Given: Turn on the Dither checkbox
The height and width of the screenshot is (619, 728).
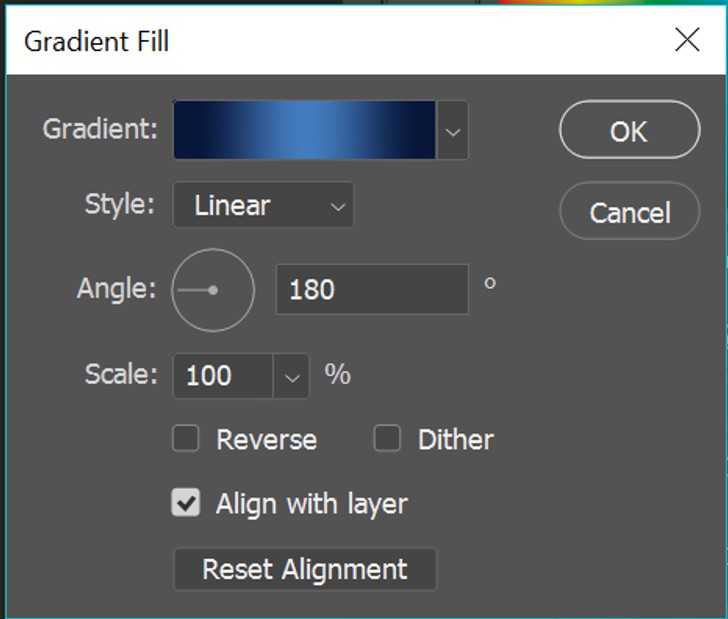Looking at the screenshot, I should pyautogui.click(x=387, y=439).
